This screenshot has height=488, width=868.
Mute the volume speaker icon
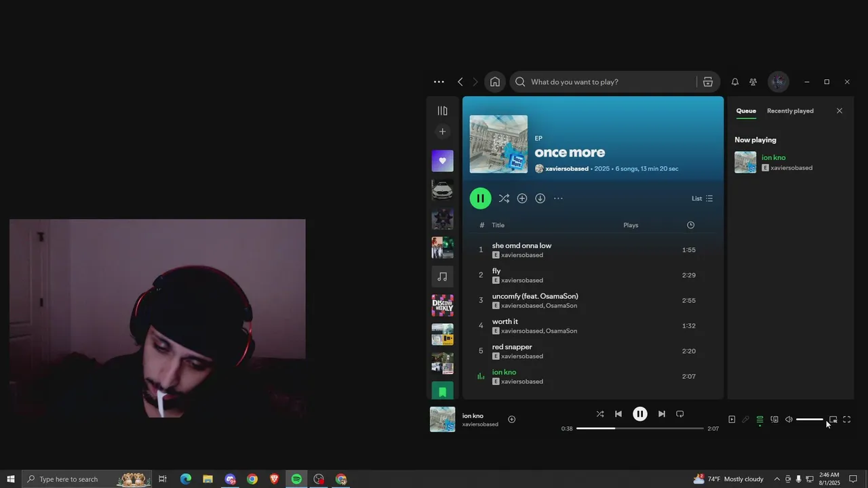pyautogui.click(x=789, y=420)
